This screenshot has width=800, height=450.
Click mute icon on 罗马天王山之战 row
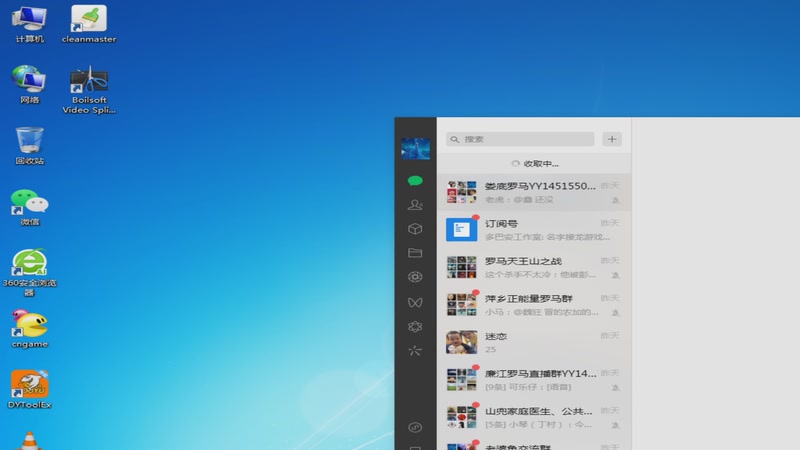coord(616,275)
